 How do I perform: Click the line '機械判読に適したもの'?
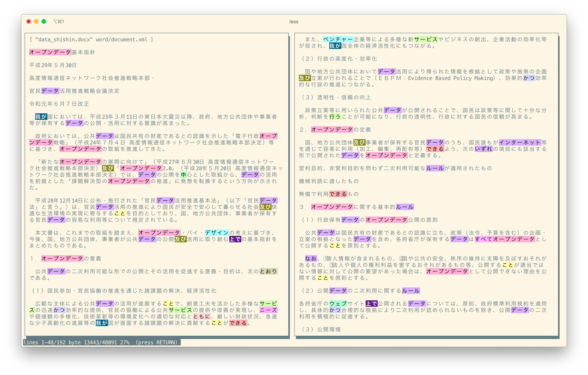pos(329,181)
